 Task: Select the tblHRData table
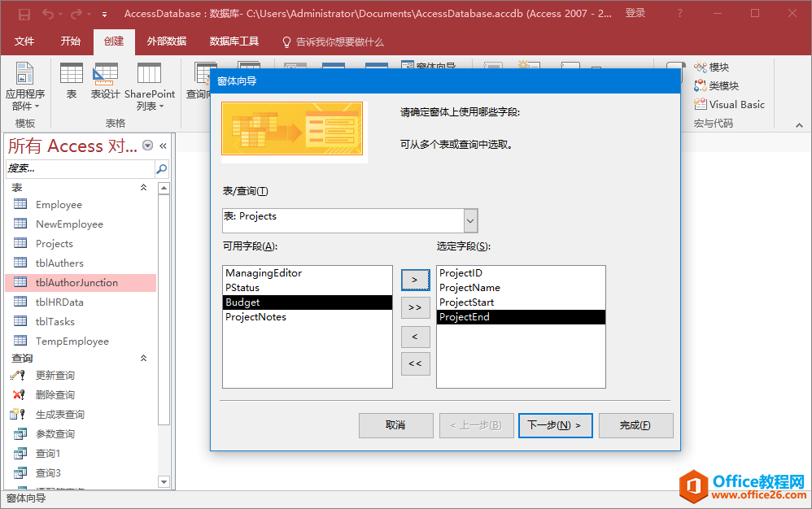[81, 302]
